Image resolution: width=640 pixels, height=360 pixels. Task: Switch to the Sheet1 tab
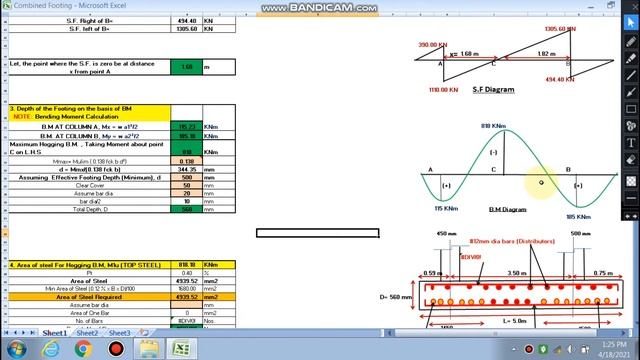point(54,333)
